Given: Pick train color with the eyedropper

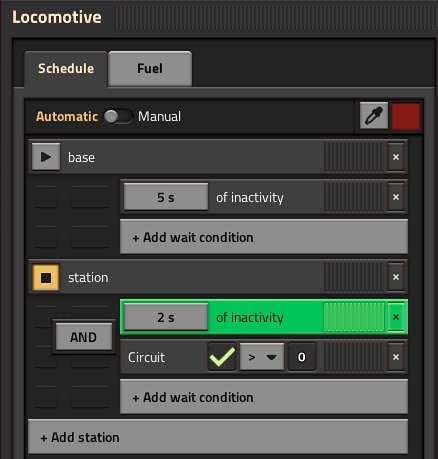Looking at the screenshot, I should (x=374, y=116).
